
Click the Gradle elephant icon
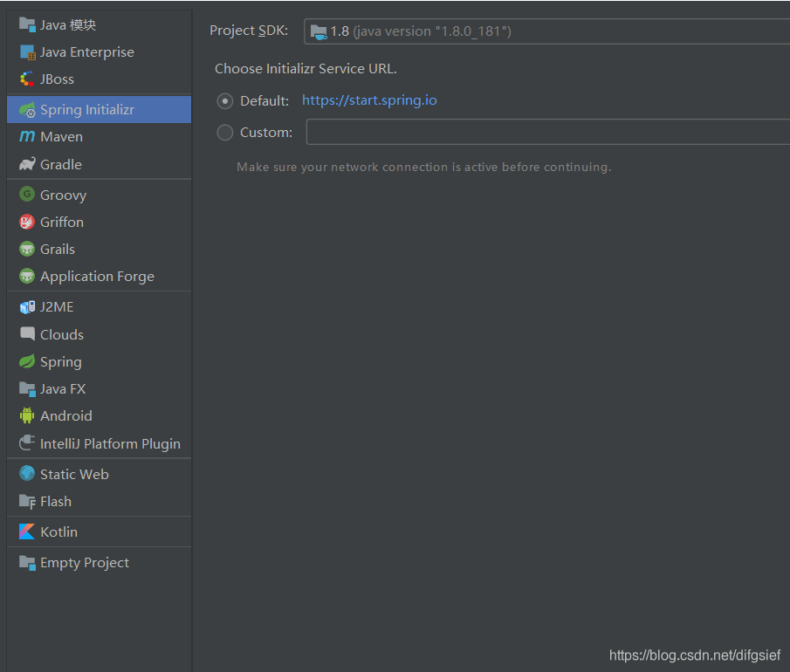pos(27,164)
